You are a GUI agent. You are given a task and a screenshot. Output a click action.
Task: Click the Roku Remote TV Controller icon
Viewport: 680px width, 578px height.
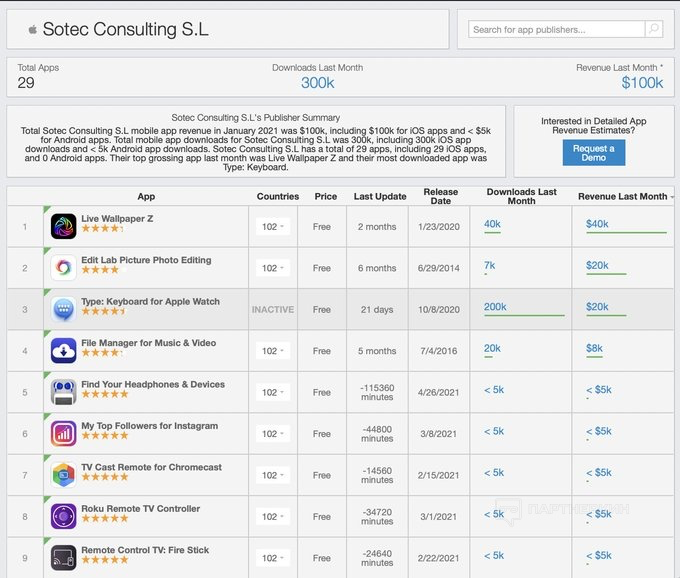point(63,516)
